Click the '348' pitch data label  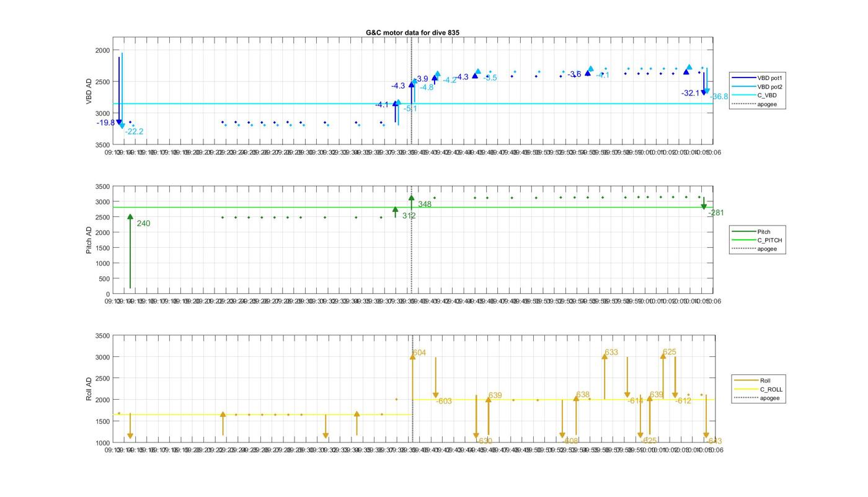pos(425,205)
